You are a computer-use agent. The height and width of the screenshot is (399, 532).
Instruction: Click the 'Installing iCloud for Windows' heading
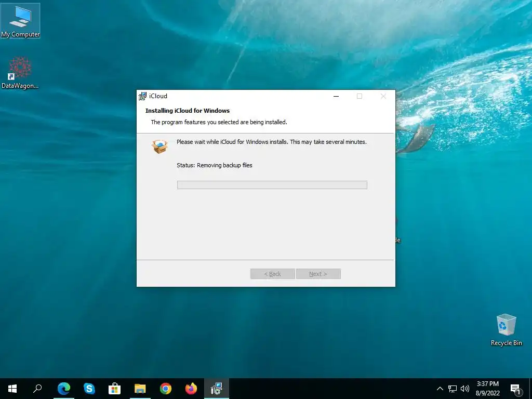click(x=187, y=111)
